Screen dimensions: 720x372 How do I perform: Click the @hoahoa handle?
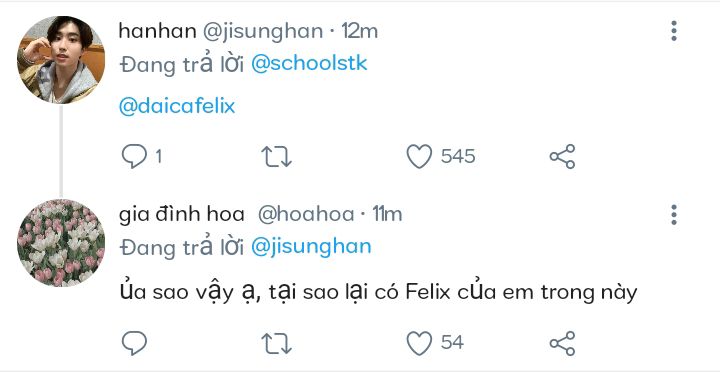(x=306, y=214)
